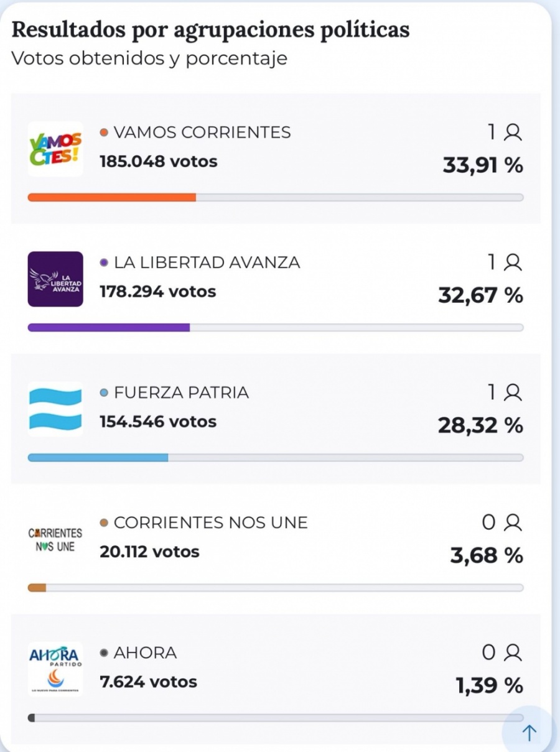Click the Ahora Partido logo

point(55,669)
